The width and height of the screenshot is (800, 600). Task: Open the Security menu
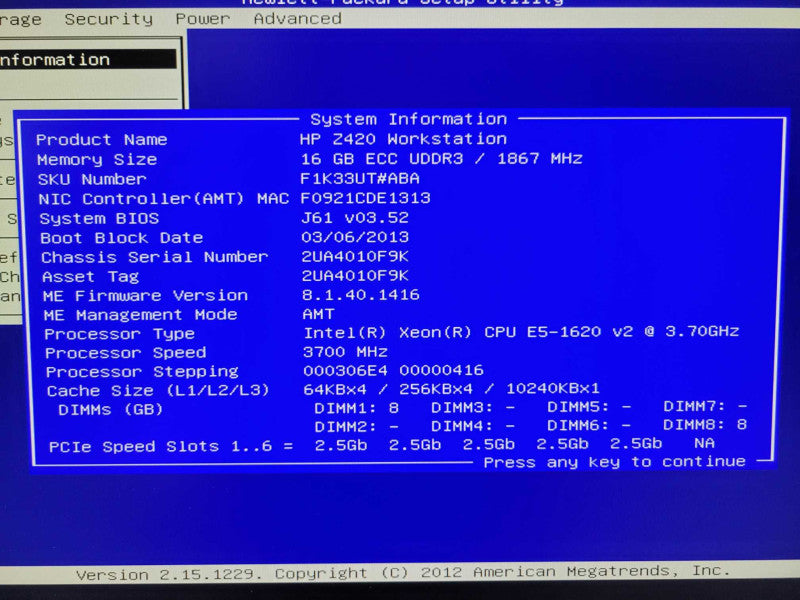[109, 19]
